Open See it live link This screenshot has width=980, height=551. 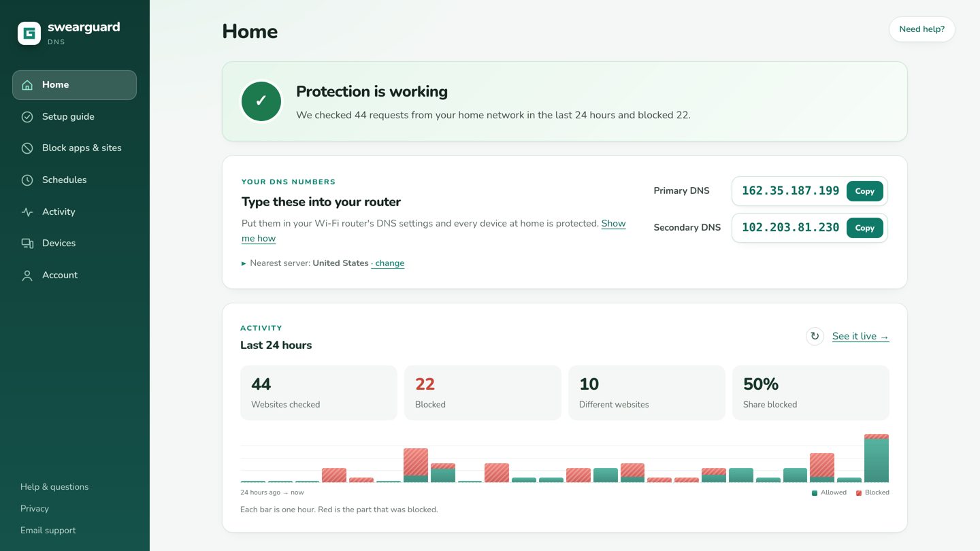point(860,336)
